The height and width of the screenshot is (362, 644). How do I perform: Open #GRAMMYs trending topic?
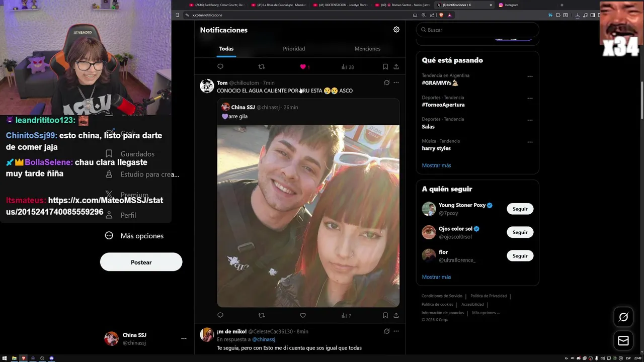pos(440,83)
